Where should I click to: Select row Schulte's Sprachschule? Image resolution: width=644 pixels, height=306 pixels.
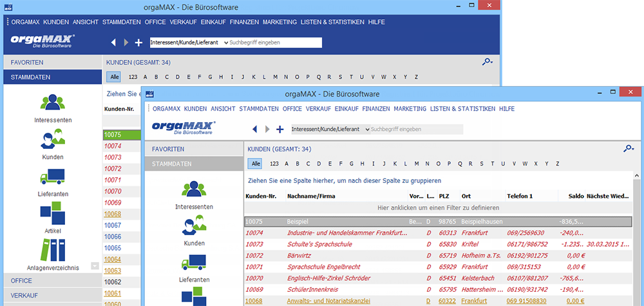point(438,244)
